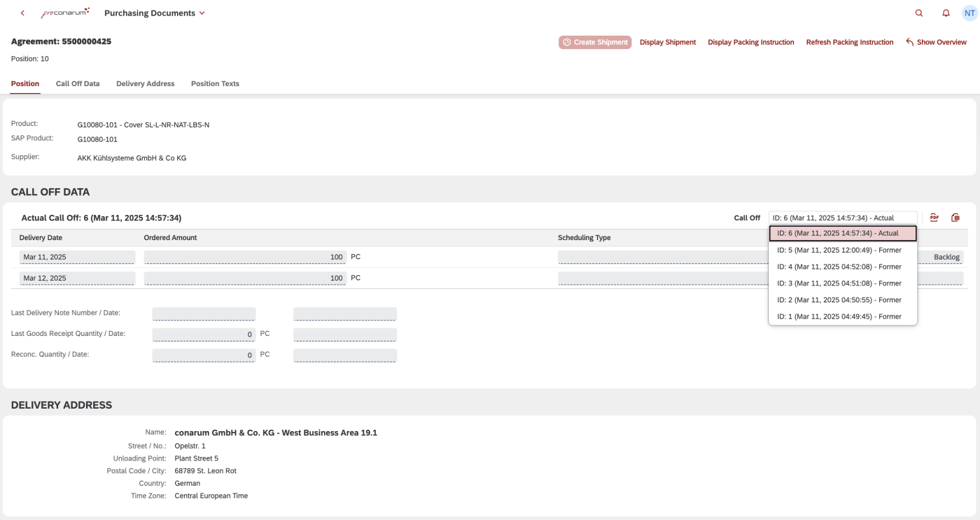
Task: Export call off as PDF
Action: 934,218
